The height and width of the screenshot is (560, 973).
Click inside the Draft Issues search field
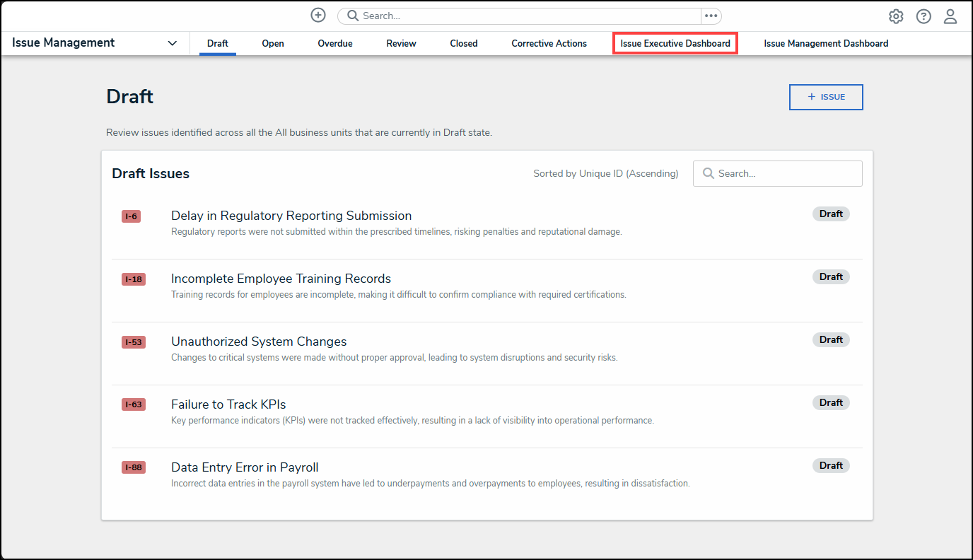pyautogui.click(x=778, y=173)
